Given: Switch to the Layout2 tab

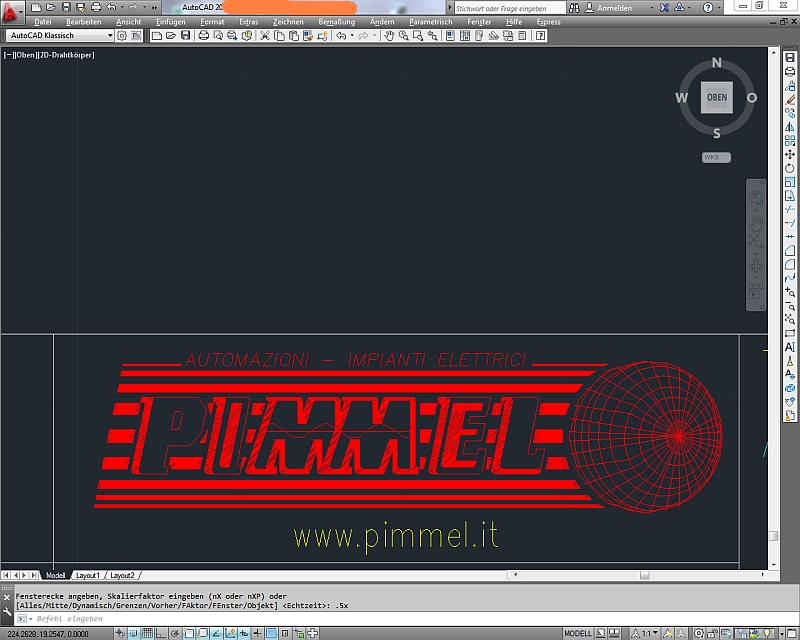Looking at the screenshot, I should click(122, 575).
